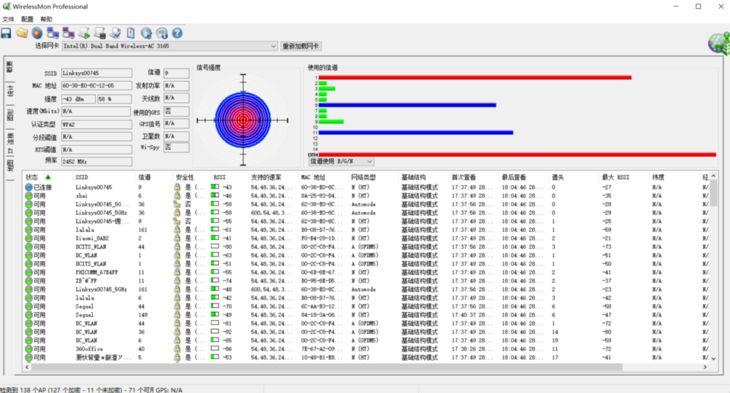The height and width of the screenshot is (393, 730).
Task: Open the 配置 menu
Action: click(27, 19)
